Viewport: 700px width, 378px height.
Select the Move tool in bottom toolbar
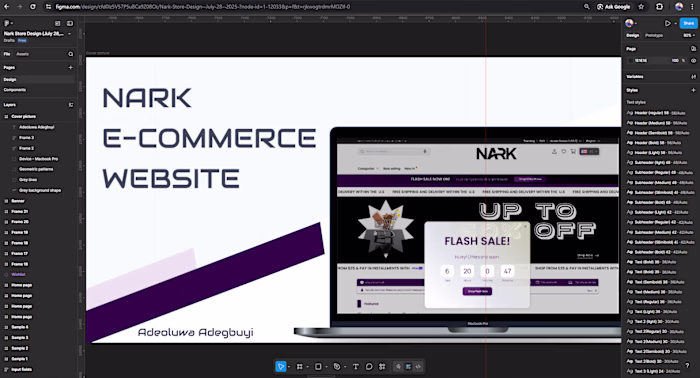pos(280,366)
